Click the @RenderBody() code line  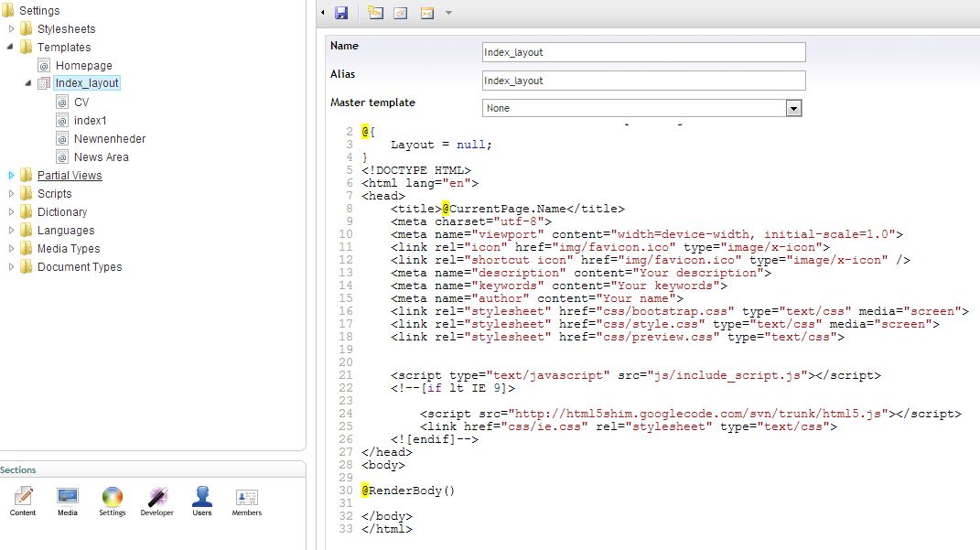pyautogui.click(x=408, y=491)
